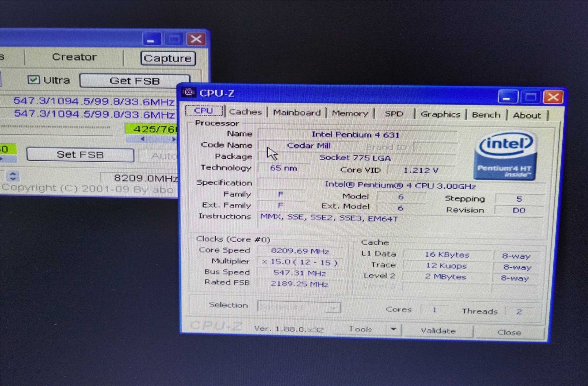This screenshot has width=588, height=386.
Task: Click the Bus Speed 547.31 MHz value
Action: [300, 273]
